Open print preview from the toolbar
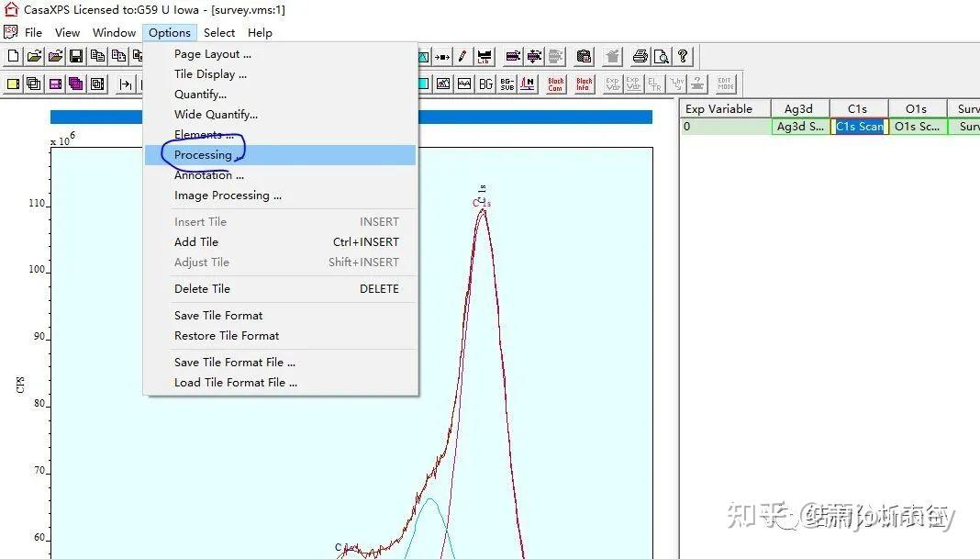The width and height of the screenshot is (980, 559). click(x=661, y=57)
